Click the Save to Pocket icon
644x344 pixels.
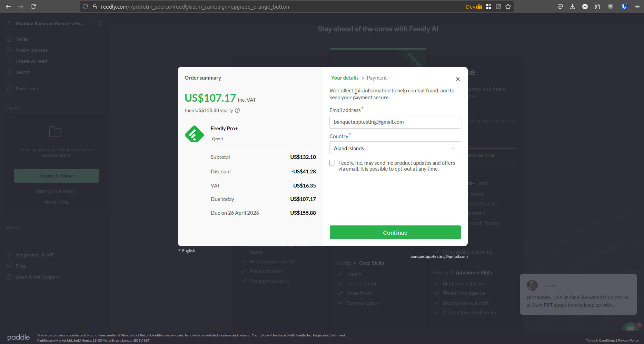[560, 7]
